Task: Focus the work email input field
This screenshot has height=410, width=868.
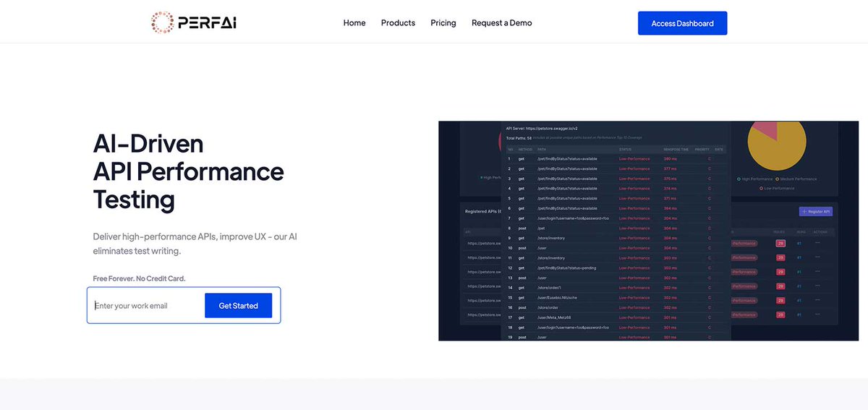Action: tap(148, 306)
